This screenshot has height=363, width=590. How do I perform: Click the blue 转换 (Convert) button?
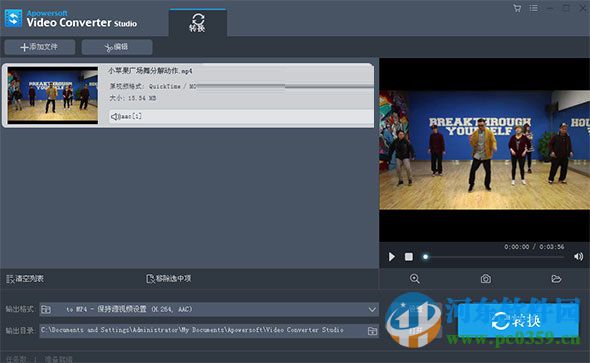[x=518, y=321]
